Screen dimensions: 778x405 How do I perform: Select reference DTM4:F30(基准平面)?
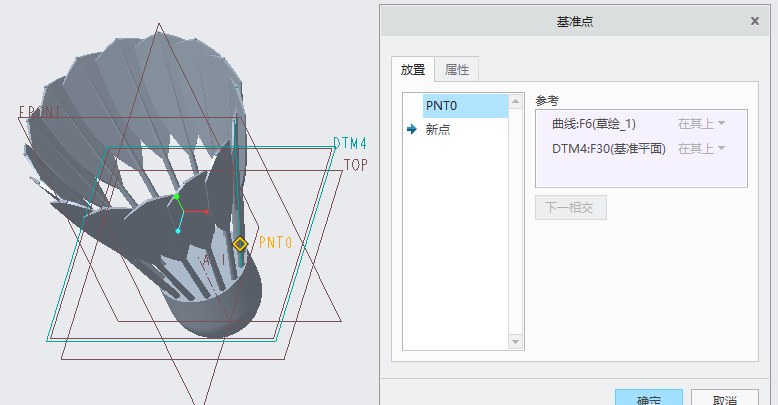click(x=609, y=148)
